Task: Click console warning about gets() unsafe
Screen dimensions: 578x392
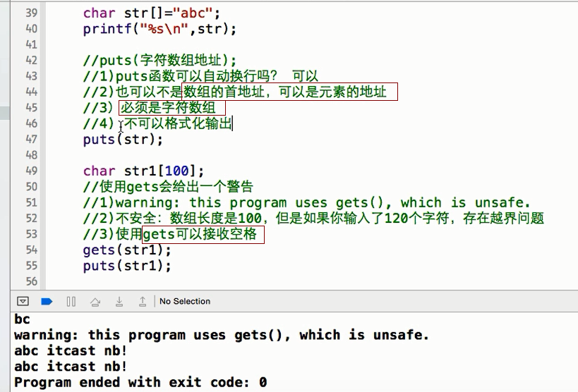Action: [222, 335]
